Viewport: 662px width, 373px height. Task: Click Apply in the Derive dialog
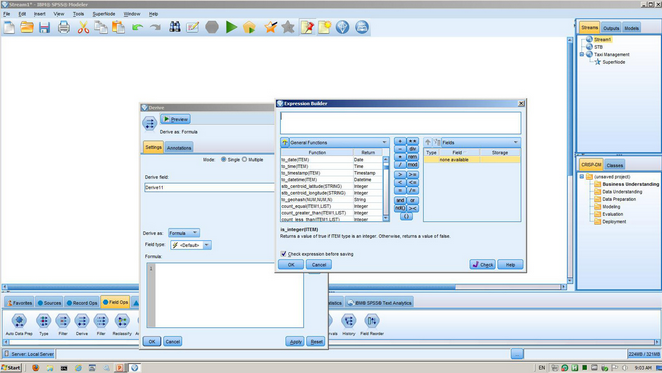[x=295, y=341]
